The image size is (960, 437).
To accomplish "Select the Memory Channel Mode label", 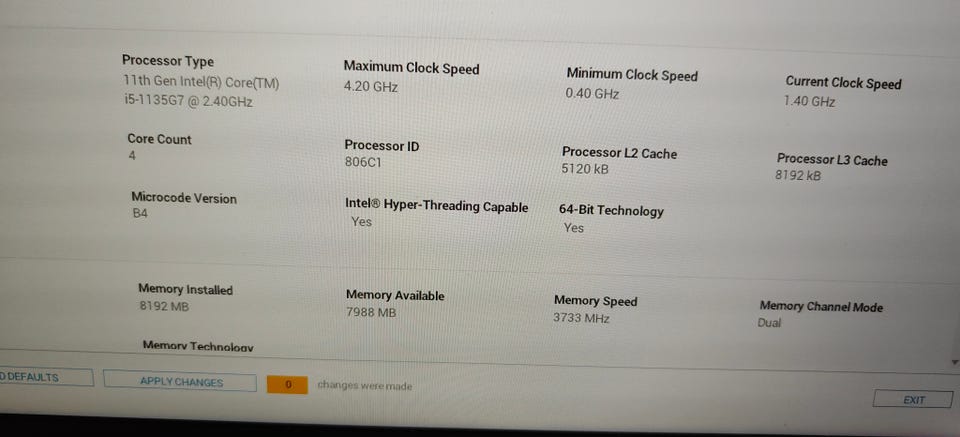I will [x=821, y=307].
